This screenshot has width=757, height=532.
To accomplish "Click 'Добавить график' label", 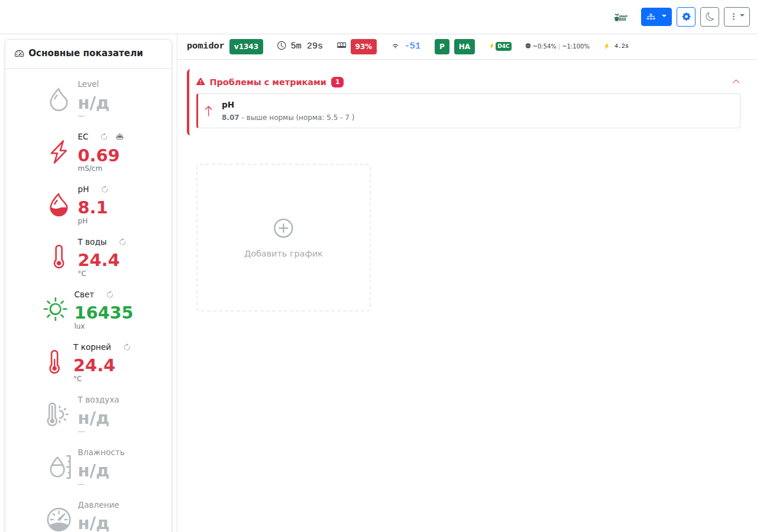I will click(283, 254).
